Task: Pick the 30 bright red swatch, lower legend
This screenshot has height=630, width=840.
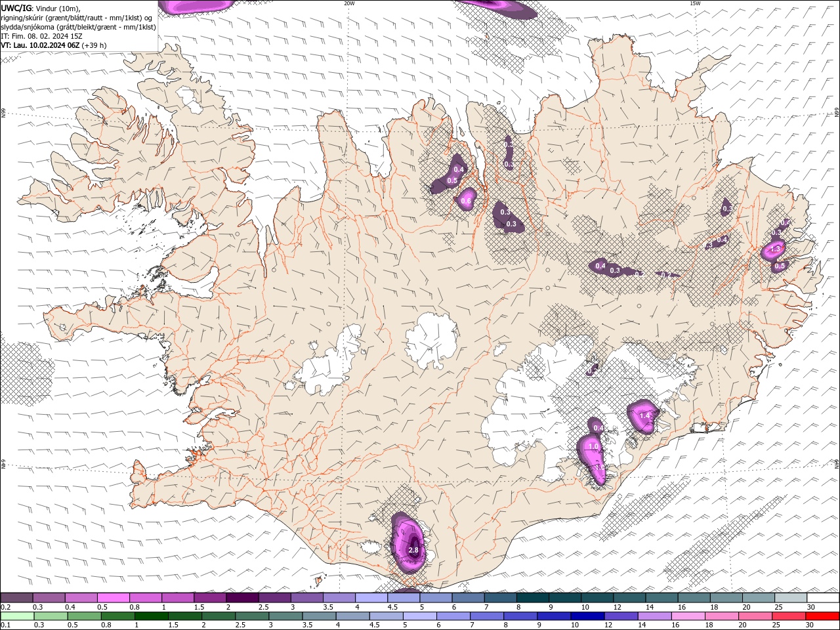Action: [x=822, y=616]
